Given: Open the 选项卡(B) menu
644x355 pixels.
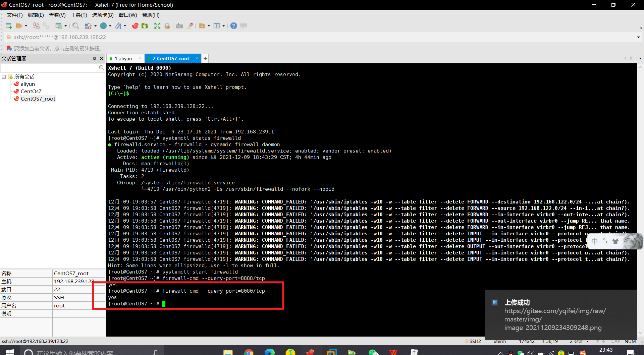Looking at the screenshot, I should pyautogui.click(x=103, y=15).
